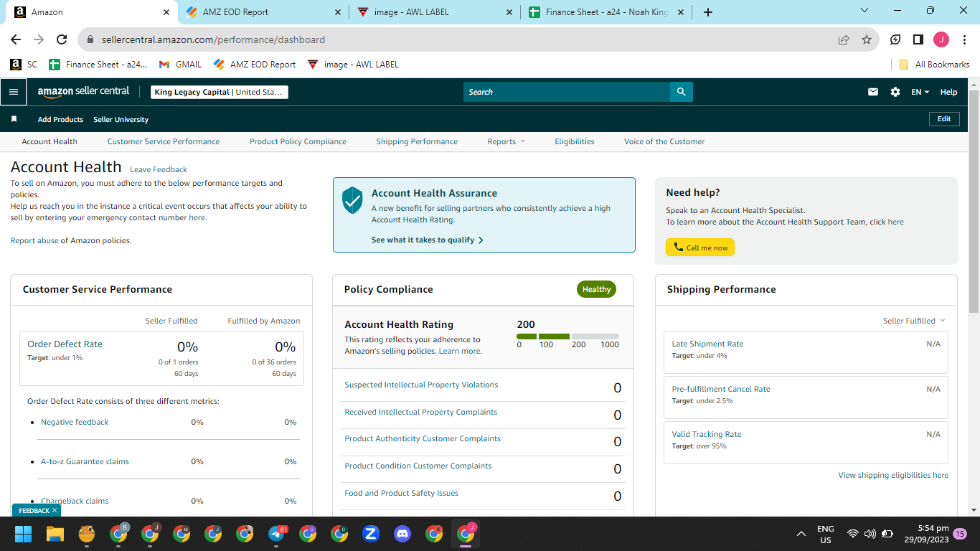Image resolution: width=980 pixels, height=551 pixels.
Task: Open the messages envelope icon
Action: [873, 92]
